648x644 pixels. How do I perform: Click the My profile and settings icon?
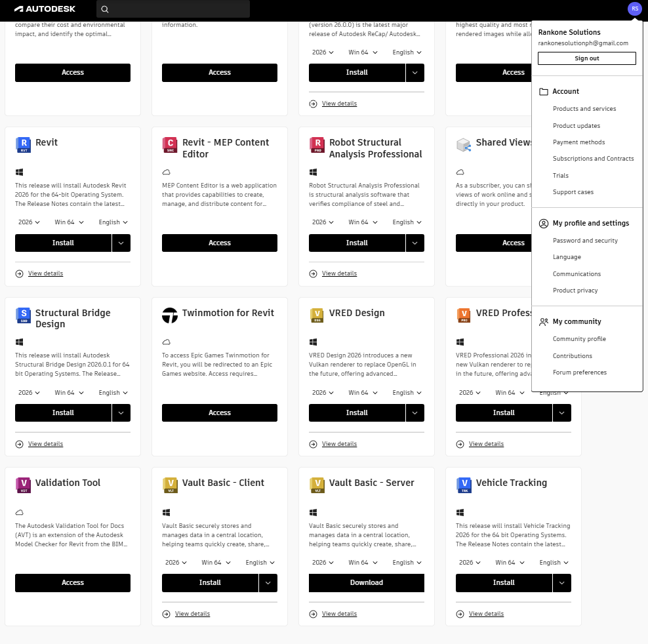544,224
